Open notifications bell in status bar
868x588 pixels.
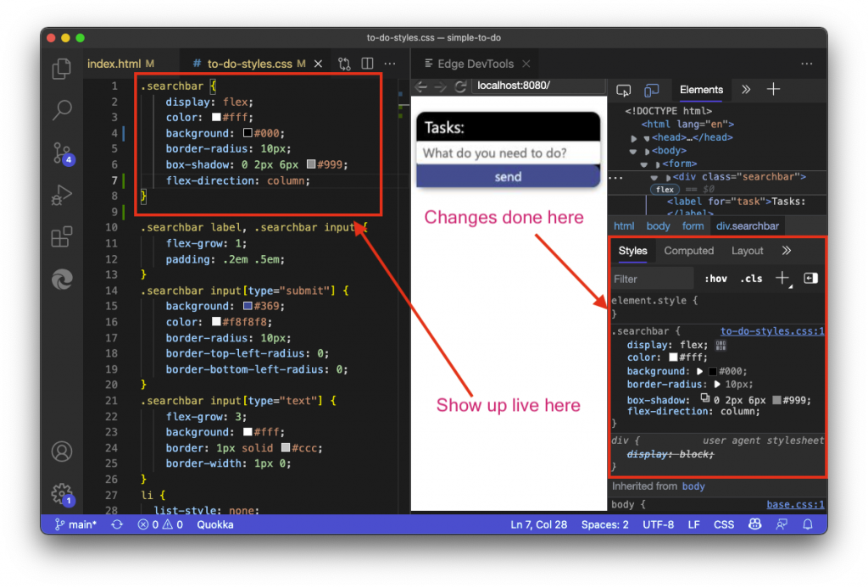pyautogui.click(x=808, y=524)
